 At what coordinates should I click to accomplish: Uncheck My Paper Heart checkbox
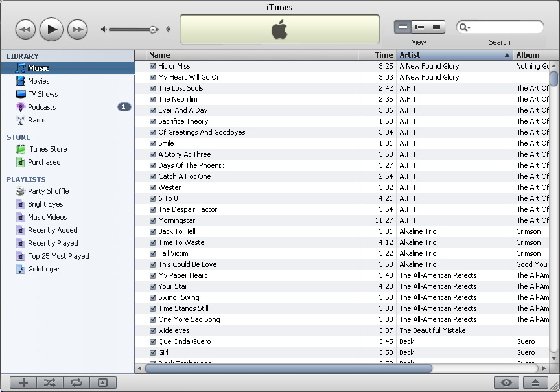click(152, 275)
